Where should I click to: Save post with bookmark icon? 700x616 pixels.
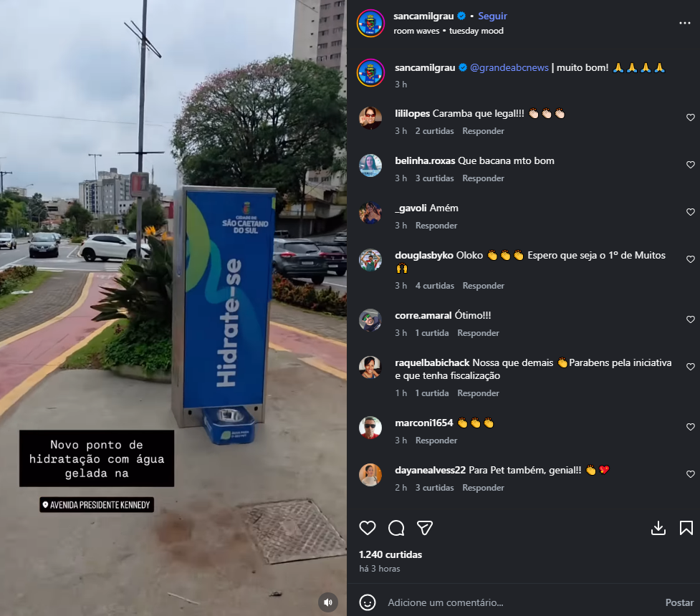[x=686, y=528]
